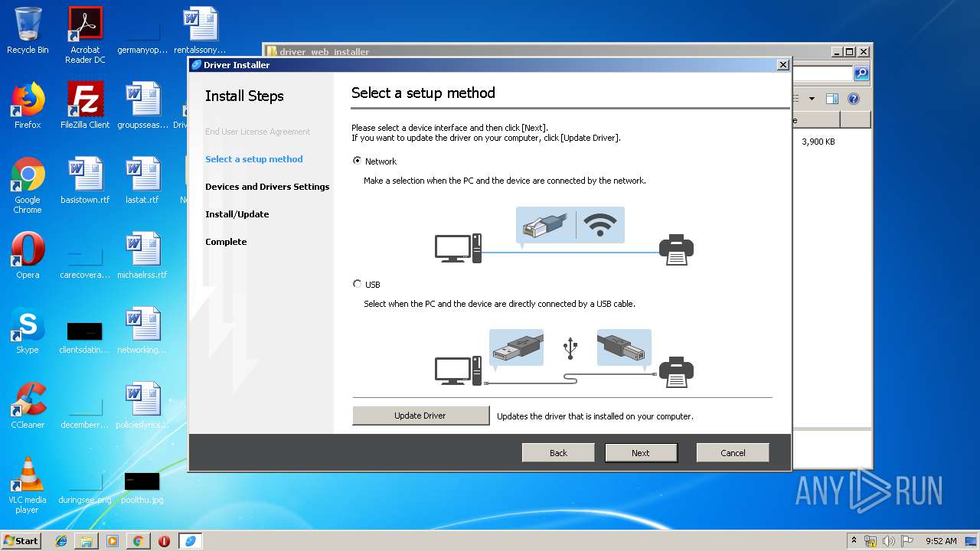This screenshot has width=980, height=551.
Task: Click the Next button
Action: 641,453
